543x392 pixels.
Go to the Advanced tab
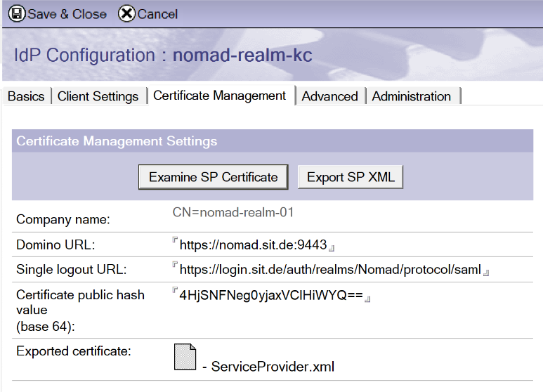coord(329,96)
